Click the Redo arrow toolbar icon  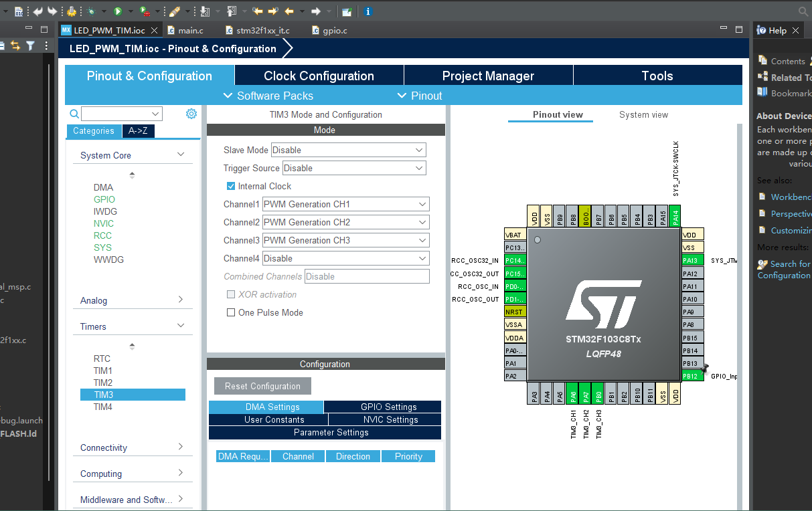click(x=52, y=11)
